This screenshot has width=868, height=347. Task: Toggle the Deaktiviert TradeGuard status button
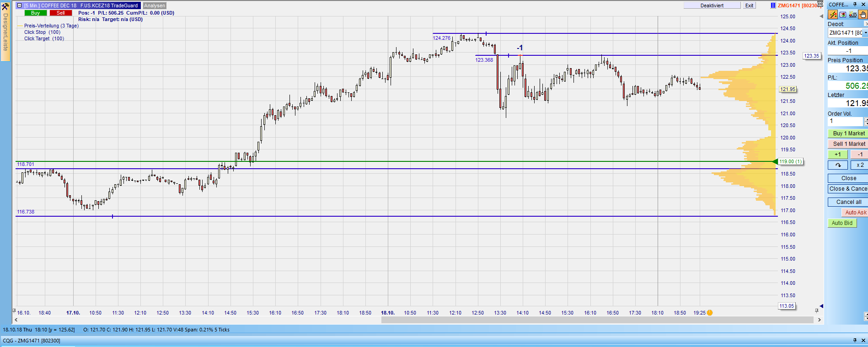click(x=712, y=5)
